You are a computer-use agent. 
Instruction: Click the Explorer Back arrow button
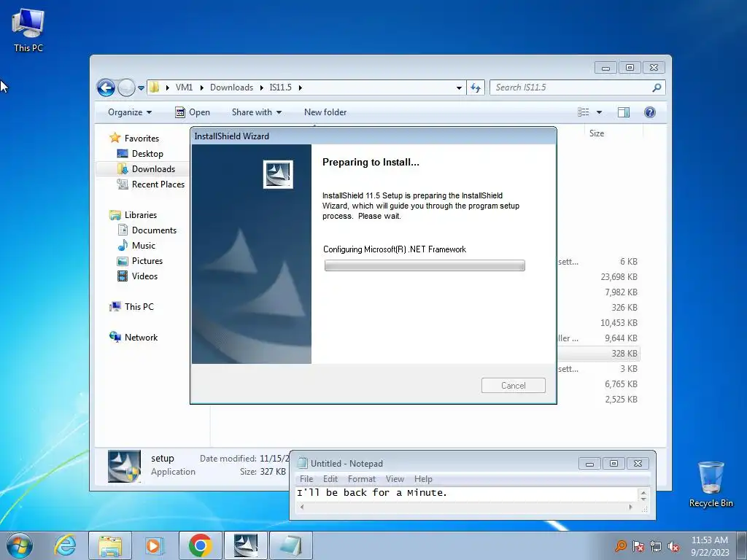(106, 87)
